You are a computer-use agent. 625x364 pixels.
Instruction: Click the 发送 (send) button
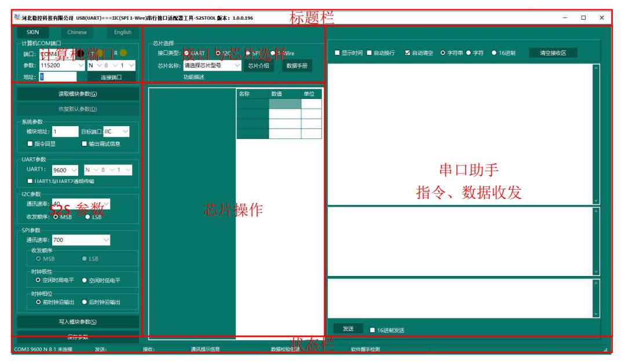[x=348, y=328]
